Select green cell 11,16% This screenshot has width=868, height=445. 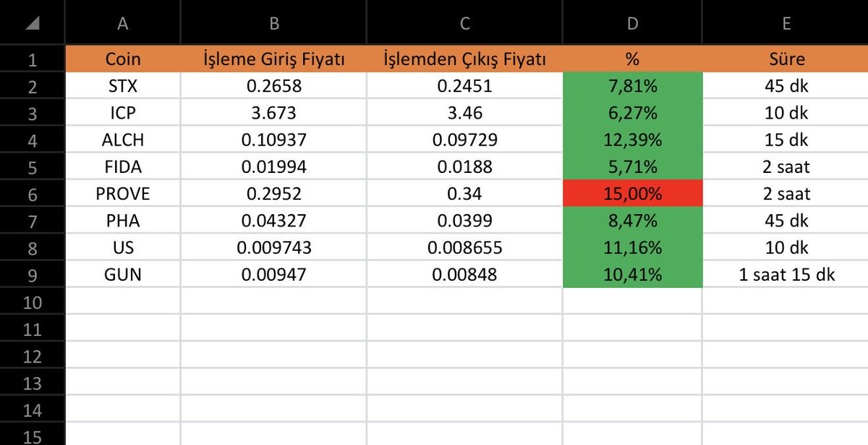coord(632,247)
